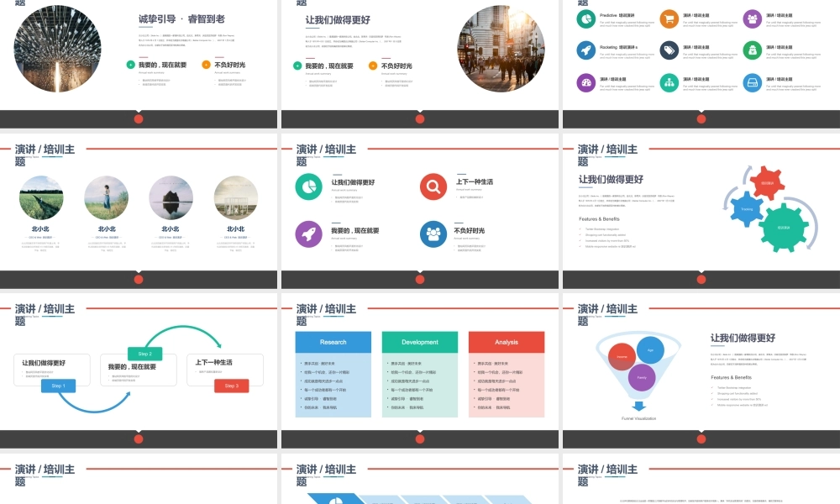The height and width of the screenshot is (504, 840).
Task: Select the red gear in the gears diagram
Action: tap(767, 183)
